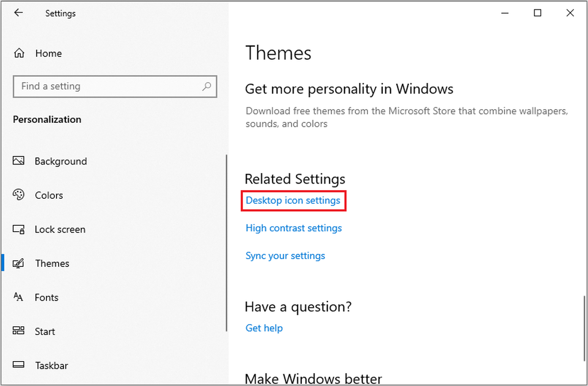The height and width of the screenshot is (386, 588).
Task: Click Sync your settings link
Action: pos(285,256)
